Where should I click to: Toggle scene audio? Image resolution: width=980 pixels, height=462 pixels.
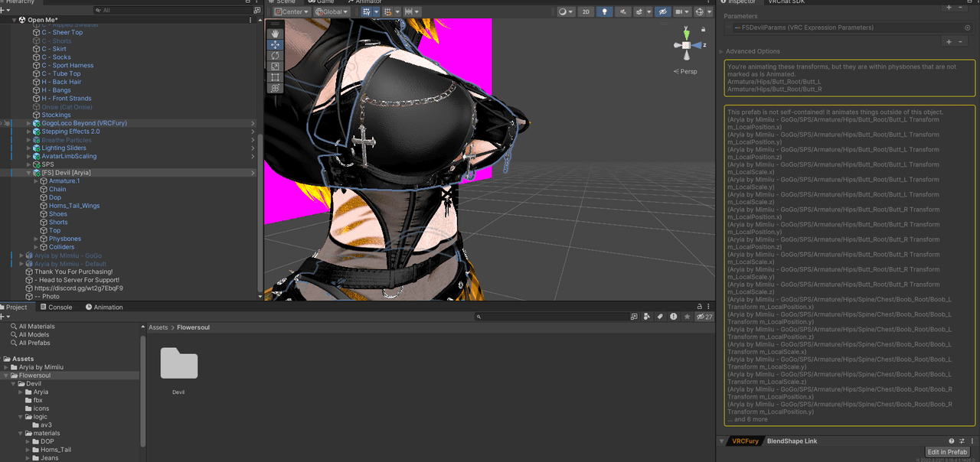point(623,12)
